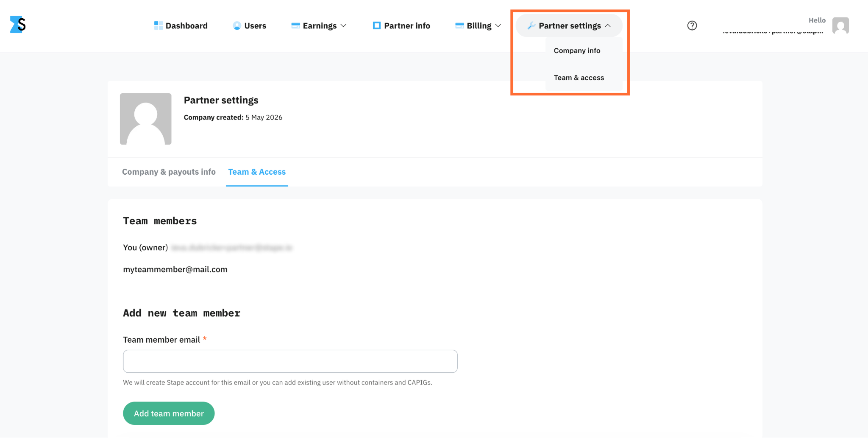868x438 pixels.
Task: Click the Partner settings menu label
Action: [x=570, y=25]
